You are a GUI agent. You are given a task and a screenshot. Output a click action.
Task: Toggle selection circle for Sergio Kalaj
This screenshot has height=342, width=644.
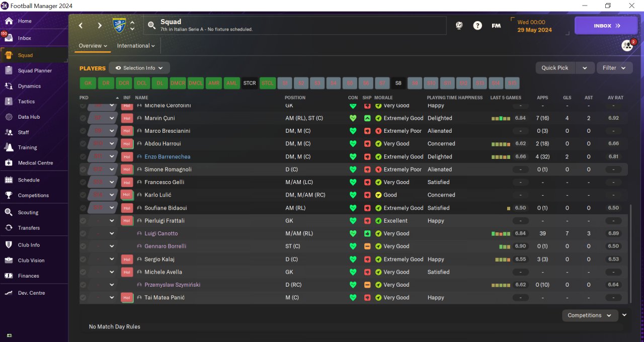pyautogui.click(x=83, y=260)
